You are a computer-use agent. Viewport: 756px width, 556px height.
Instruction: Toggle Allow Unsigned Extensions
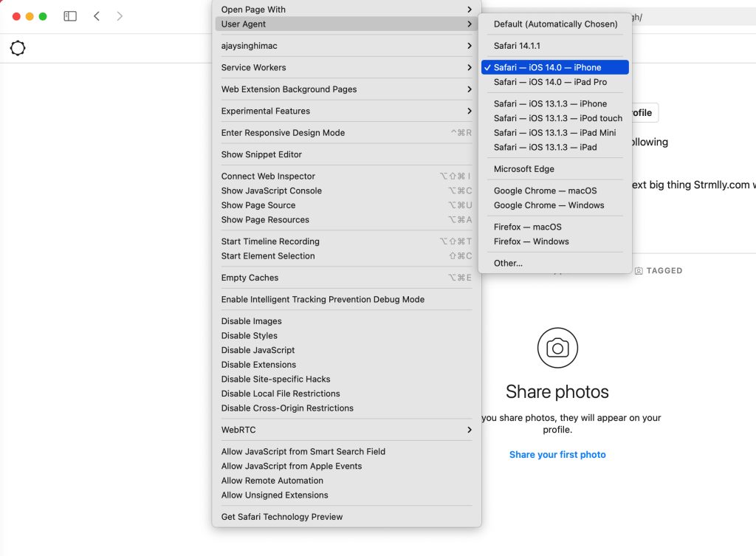pyautogui.click(x=346, y=495)
